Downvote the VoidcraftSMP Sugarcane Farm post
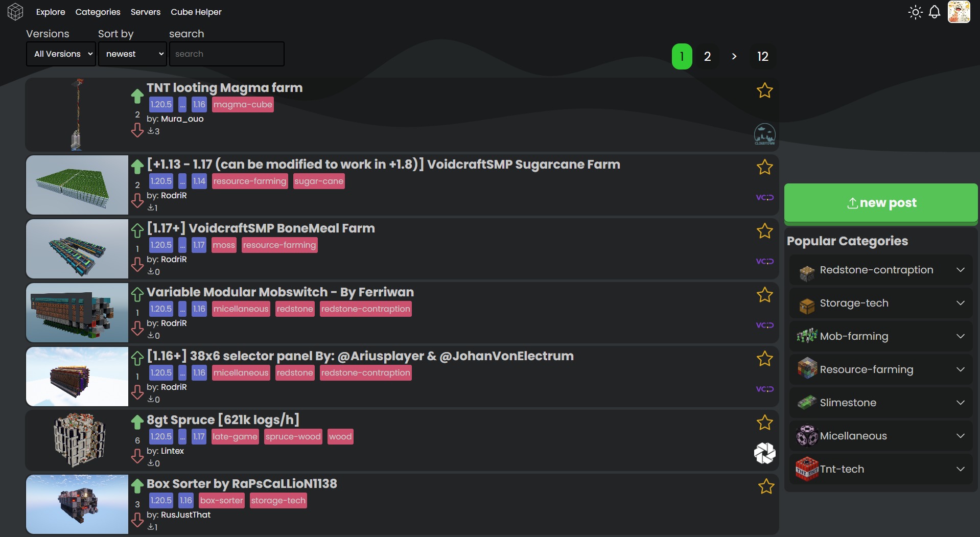Screen dimensions: 980x537 [x=137, y=200]
